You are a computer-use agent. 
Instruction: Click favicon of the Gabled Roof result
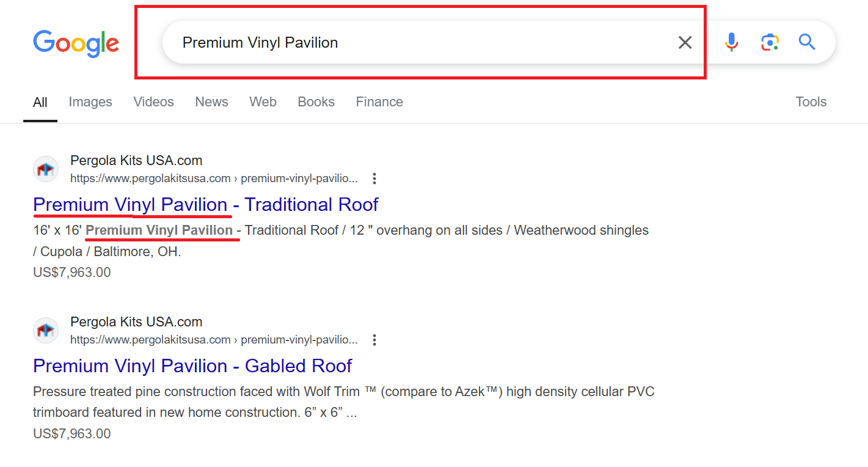point(46,331)
